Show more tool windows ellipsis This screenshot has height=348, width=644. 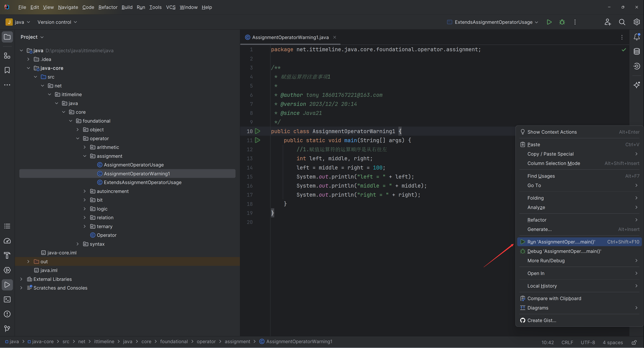point(7,85)
